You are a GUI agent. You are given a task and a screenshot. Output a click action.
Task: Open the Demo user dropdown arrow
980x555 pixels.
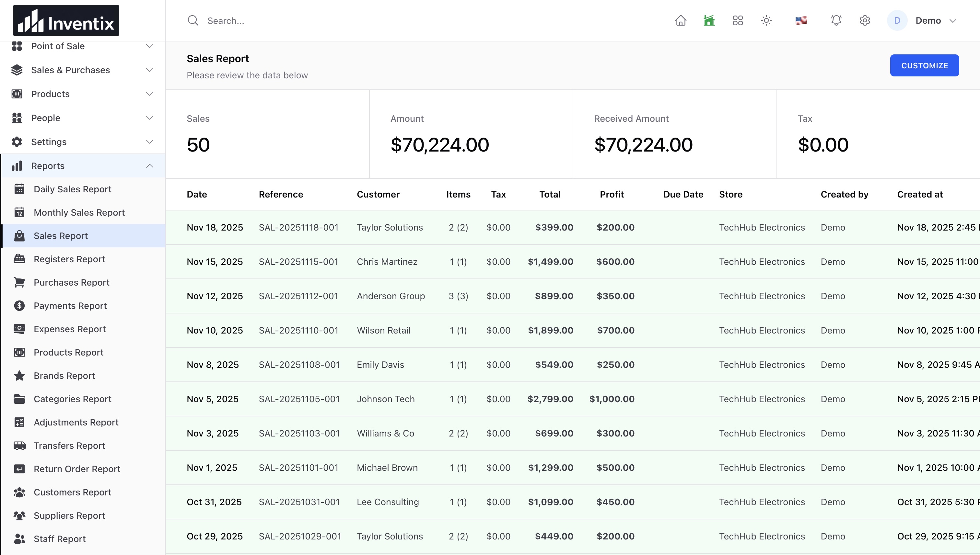pos(952,21)
